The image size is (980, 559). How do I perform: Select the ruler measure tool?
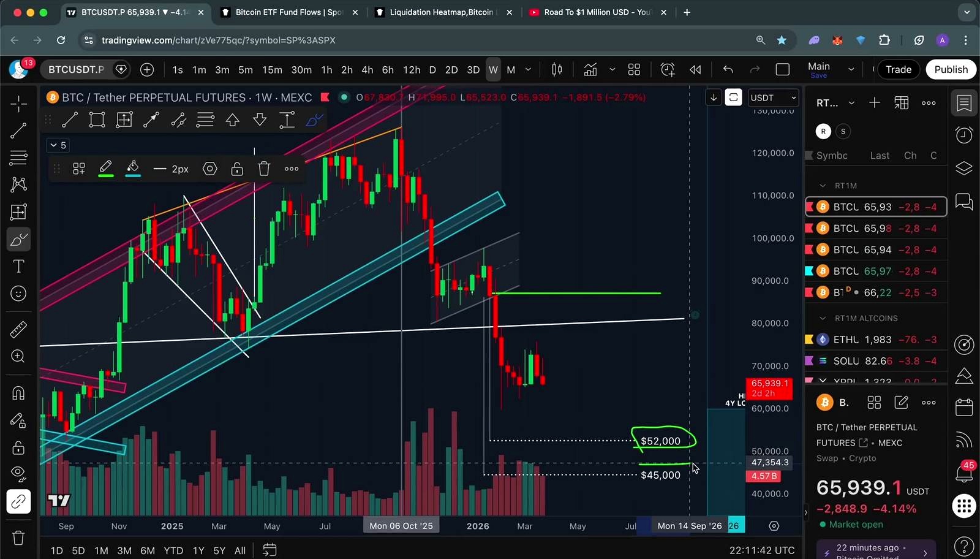point(18,330)
